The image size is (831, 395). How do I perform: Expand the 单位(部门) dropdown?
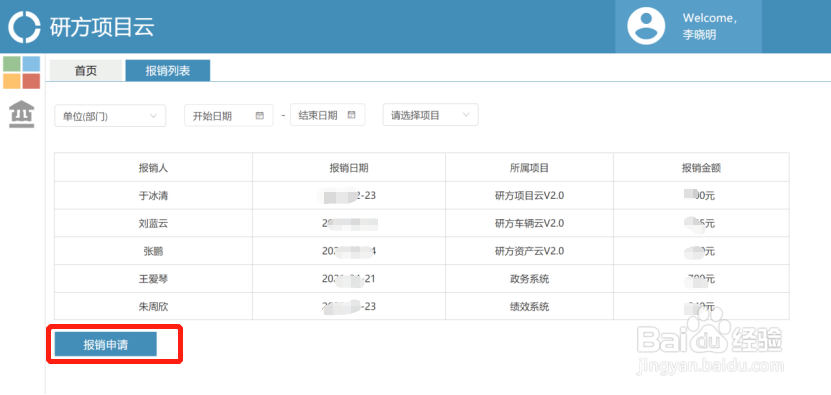pyautogui.click(x=110, y=116)
